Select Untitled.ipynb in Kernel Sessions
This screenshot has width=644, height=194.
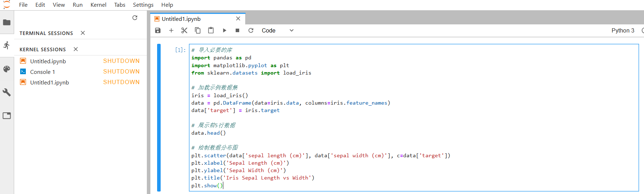click(48, 61)
